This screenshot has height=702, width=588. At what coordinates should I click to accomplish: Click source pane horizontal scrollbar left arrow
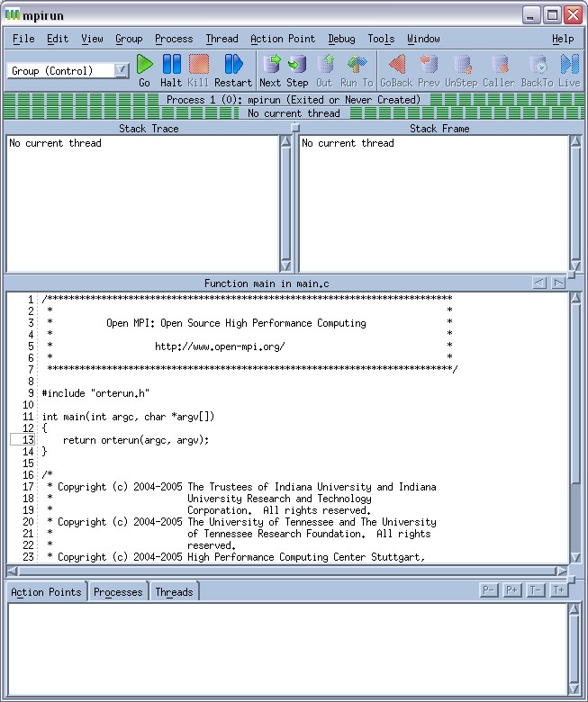coord(12,571)
